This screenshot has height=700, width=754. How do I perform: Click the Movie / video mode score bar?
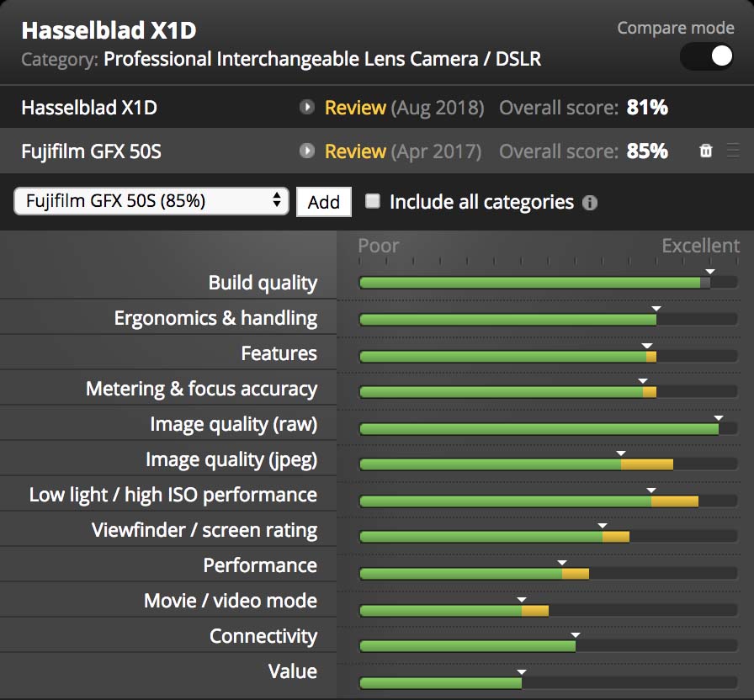548,610
